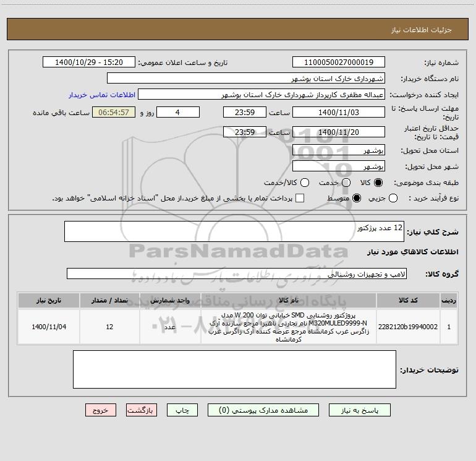Click the delivery city field بوشهر
The image size is (476, 461).
click(339, 166)
